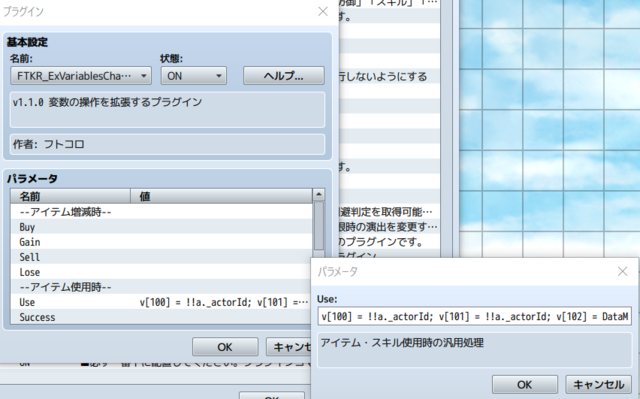The width and height of the screenshot is (640, 399).
Task: Select the Gain parameter row
Action: click(x=161, y=242)
